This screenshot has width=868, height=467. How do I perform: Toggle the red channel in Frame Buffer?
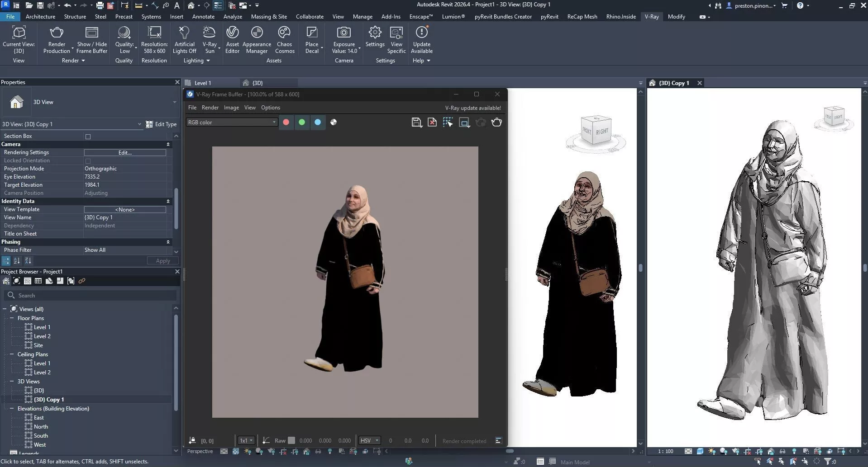[286, 122]
